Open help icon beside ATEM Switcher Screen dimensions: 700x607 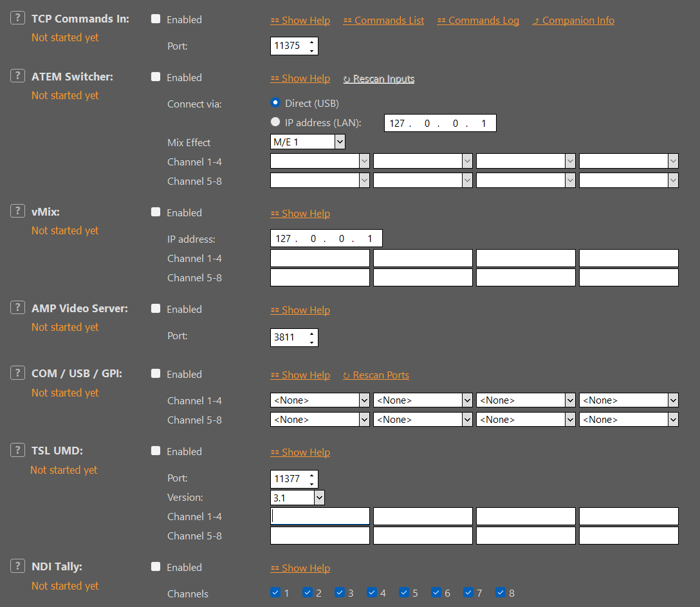[x=17, y=76]
